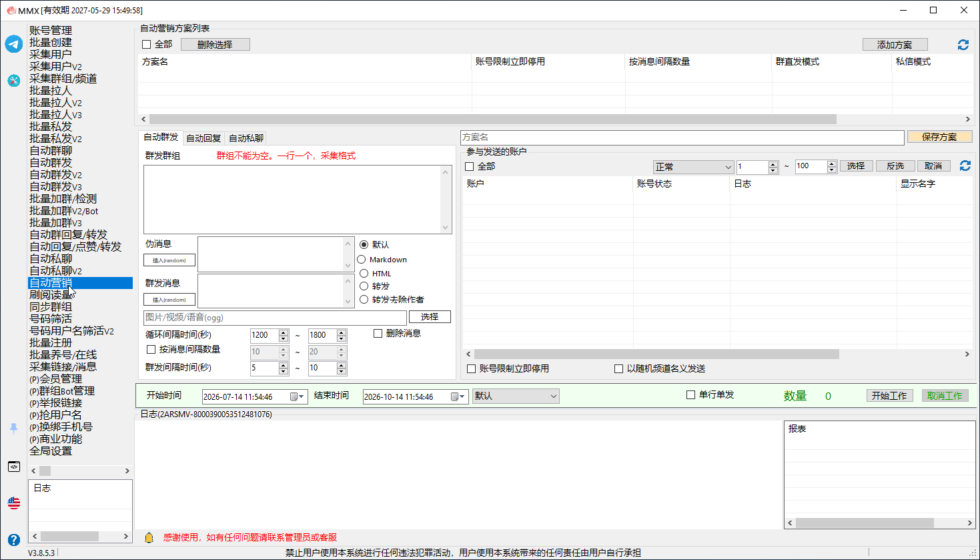Enable 按消息间隔数量 checkbox
The height and width of the screenshot is (560, 980).
[x=151, y=349]
